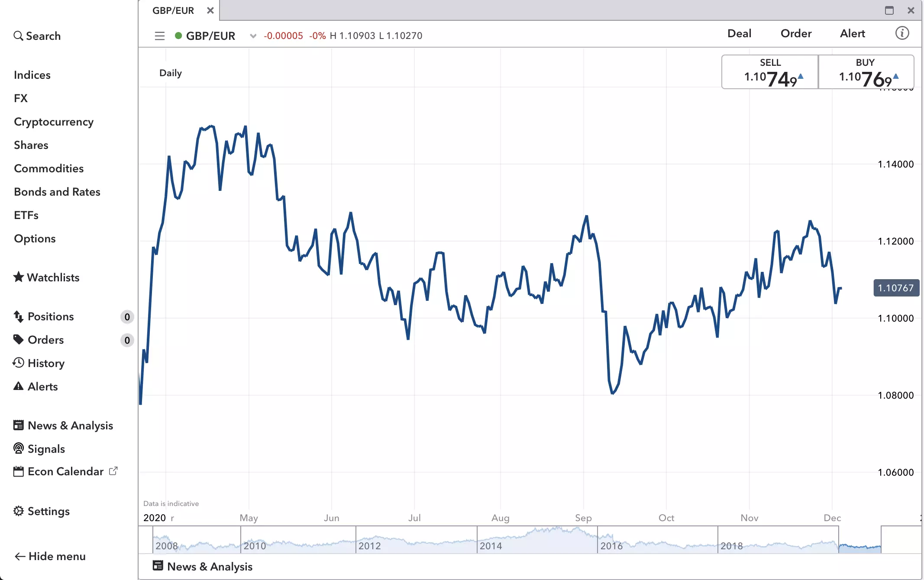Image resolution: width=924 pixels, height=580 pixels.
Task: Close the chart panel with X icon
Action: point(911,10)
